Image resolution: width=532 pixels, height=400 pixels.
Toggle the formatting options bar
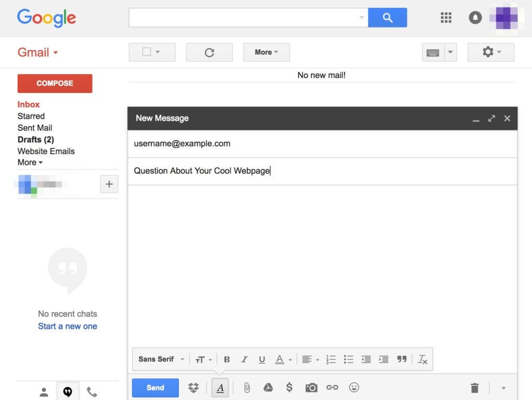coord(220,388)
